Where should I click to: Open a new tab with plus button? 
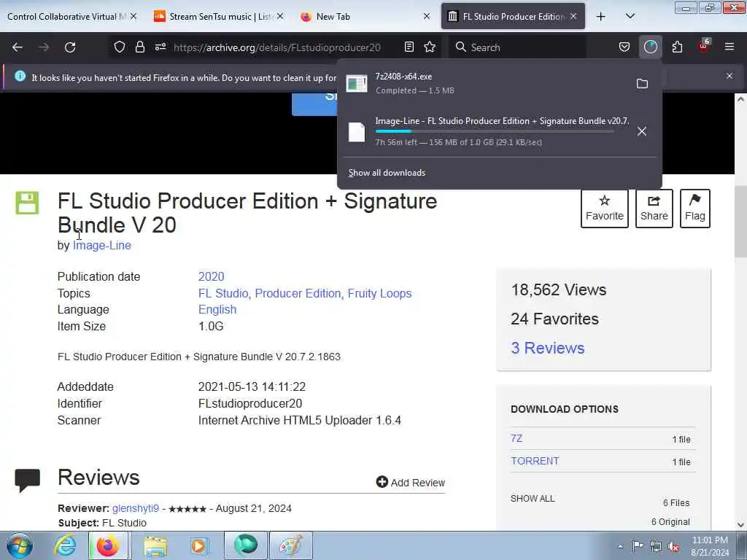[x=601, y=17]
